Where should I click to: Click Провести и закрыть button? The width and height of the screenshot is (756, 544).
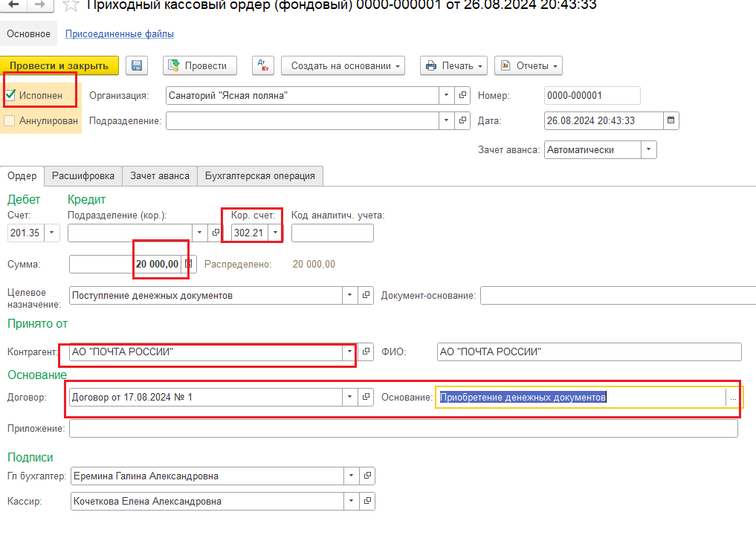[x=59, y=65]
